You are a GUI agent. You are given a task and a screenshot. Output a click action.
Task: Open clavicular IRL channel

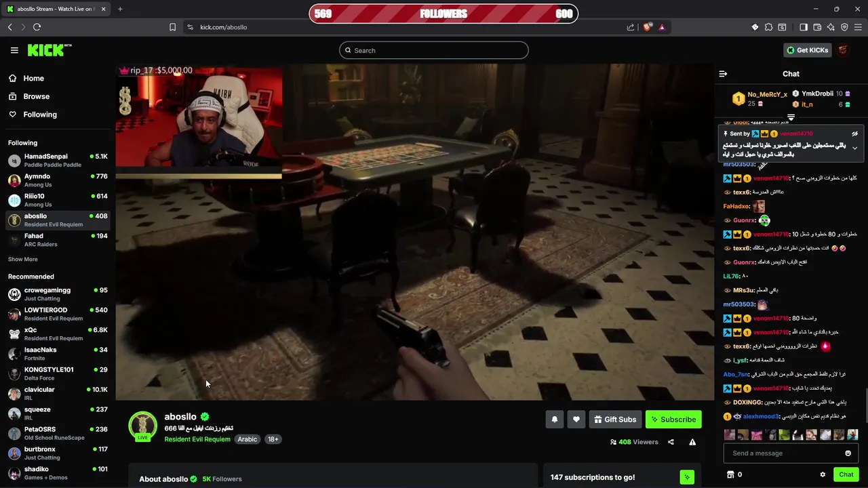point(58,393)
